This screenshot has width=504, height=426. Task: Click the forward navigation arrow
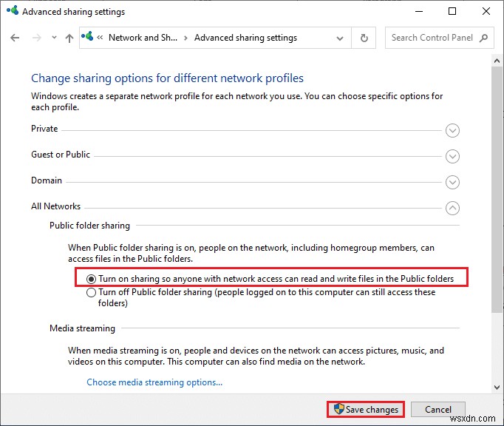coord(37,38)
